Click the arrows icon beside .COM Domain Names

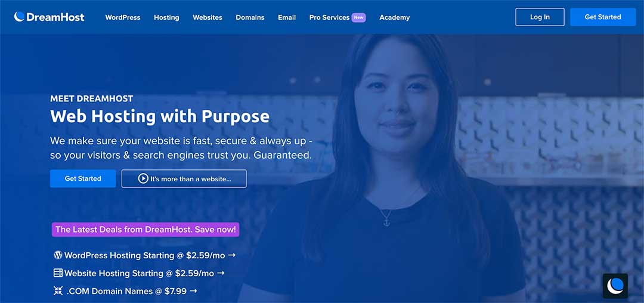[58, 290]
